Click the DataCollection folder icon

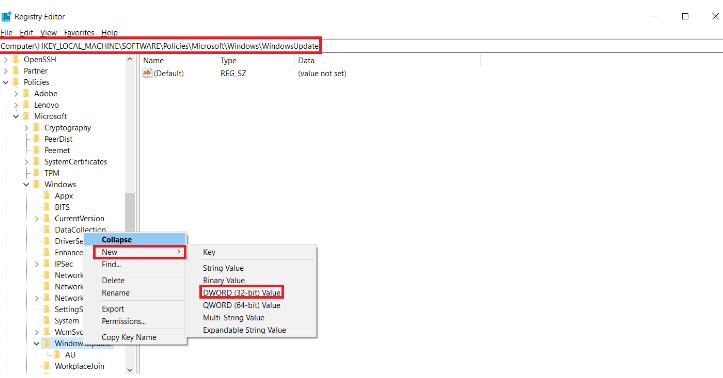47,230
